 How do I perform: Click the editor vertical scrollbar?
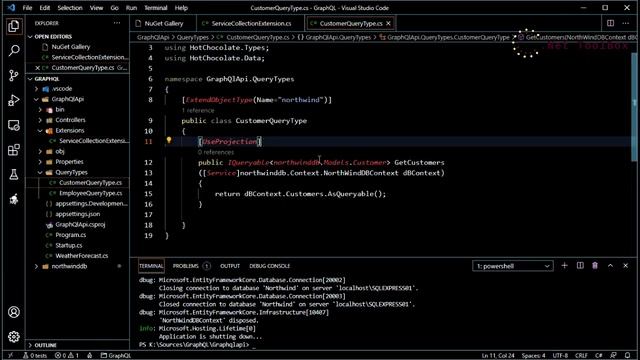click(634, 106)
